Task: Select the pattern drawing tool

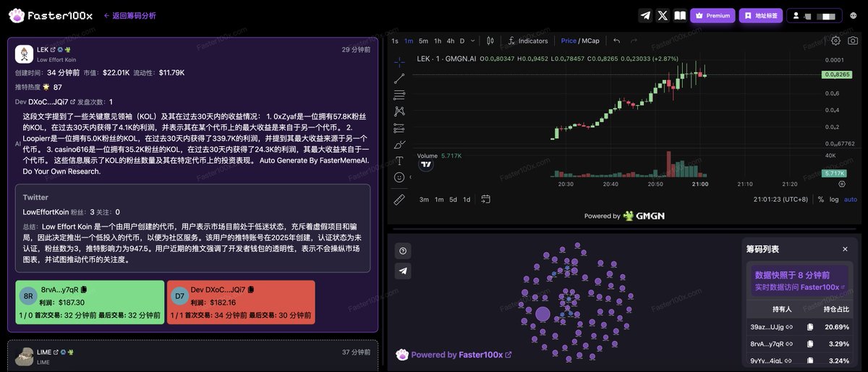Action: point(399,111)
